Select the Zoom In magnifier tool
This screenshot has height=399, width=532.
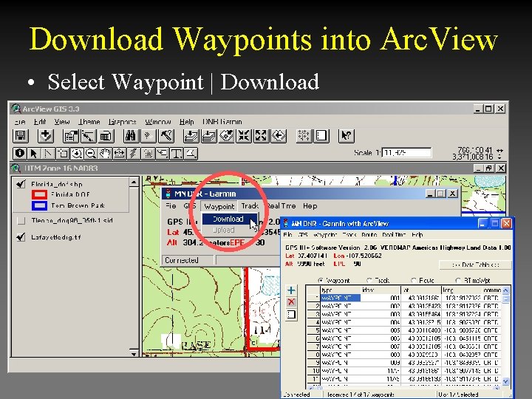(x=77, y=154)
